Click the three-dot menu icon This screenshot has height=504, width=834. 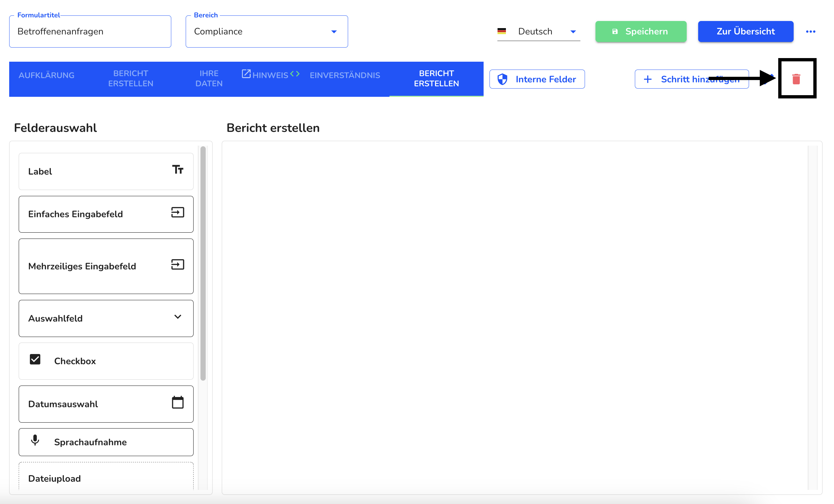tap(811, 31)
